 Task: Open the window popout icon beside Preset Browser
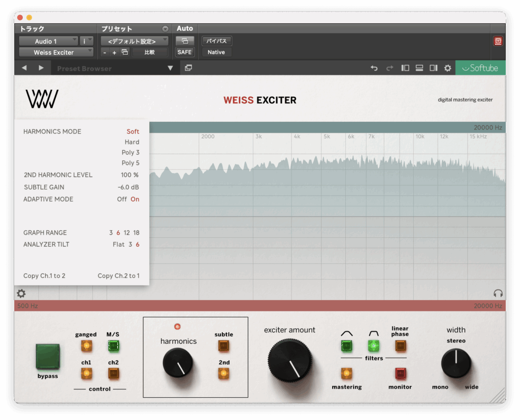pos(188,68)
